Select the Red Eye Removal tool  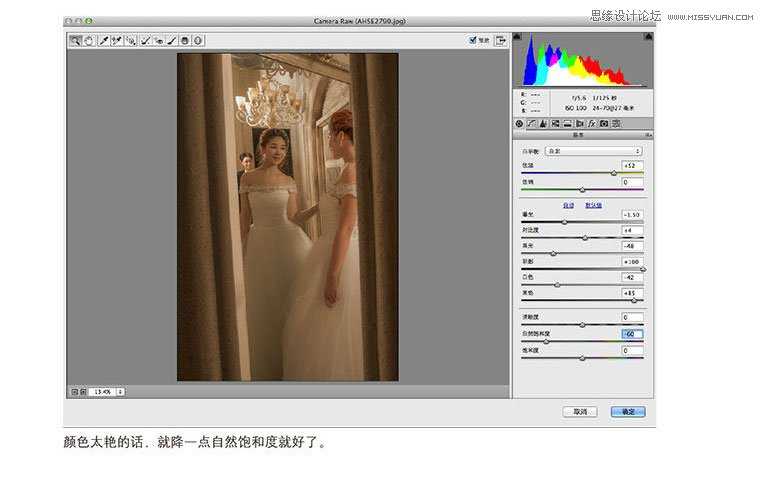click(x=159, y=41)
